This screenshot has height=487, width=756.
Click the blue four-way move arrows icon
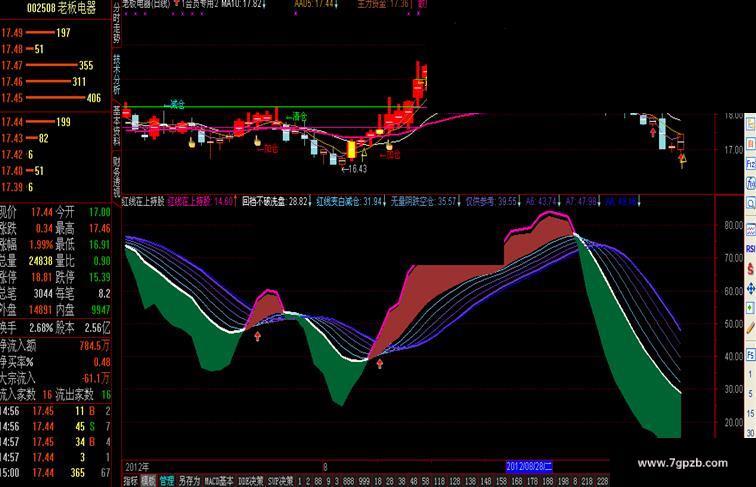point(751,289)
